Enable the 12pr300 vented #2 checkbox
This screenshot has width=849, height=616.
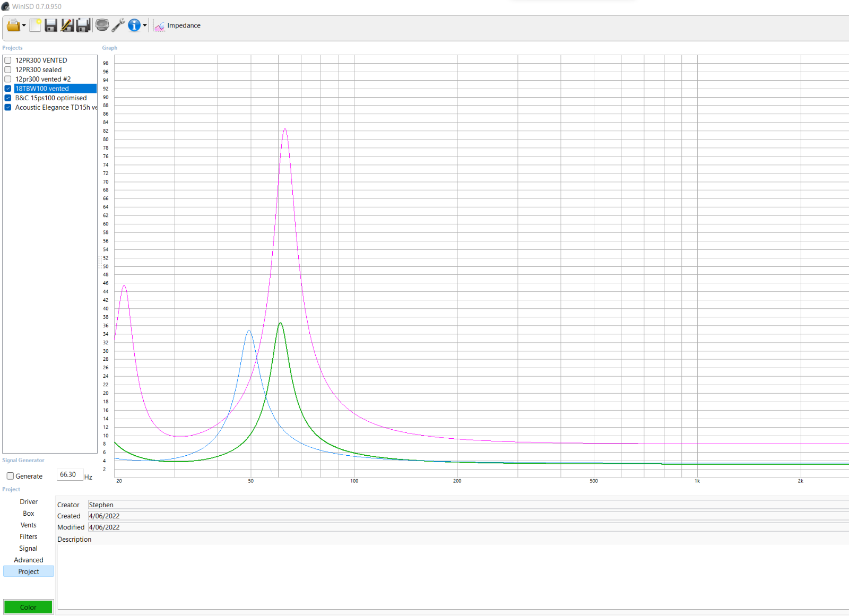tap(8, 79)
